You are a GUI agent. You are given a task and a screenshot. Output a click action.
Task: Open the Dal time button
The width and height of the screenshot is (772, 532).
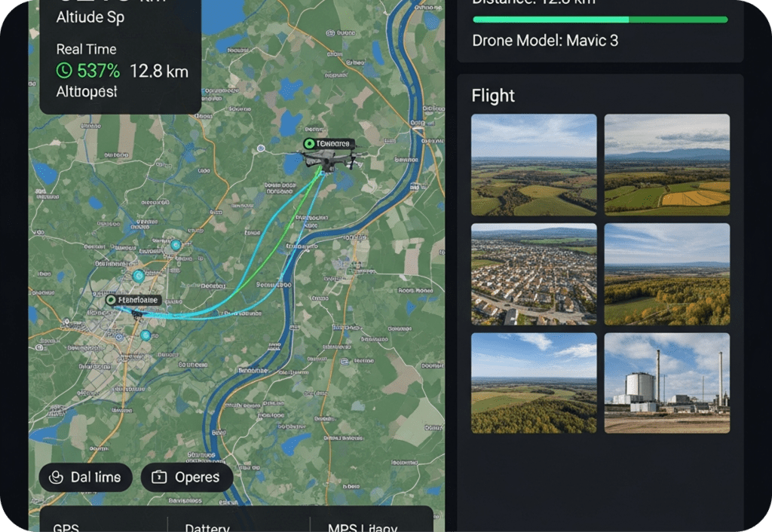tap(86, 477)
